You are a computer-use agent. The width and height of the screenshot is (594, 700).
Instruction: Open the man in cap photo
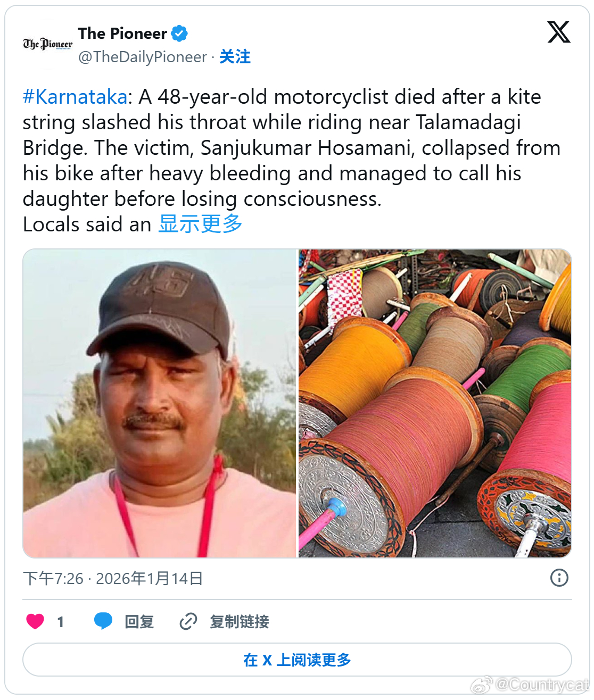click(x=160, y=403)
